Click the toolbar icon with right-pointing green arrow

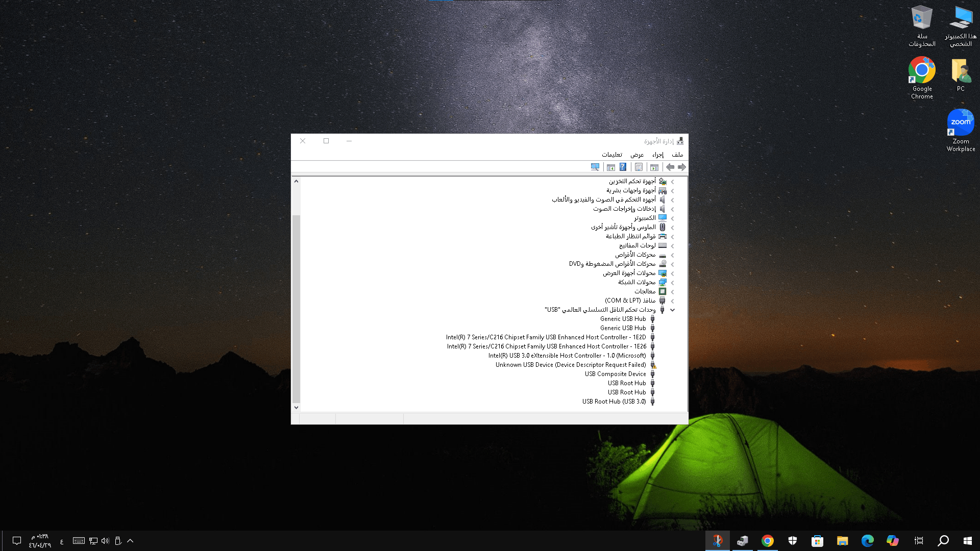coord(654,167)
